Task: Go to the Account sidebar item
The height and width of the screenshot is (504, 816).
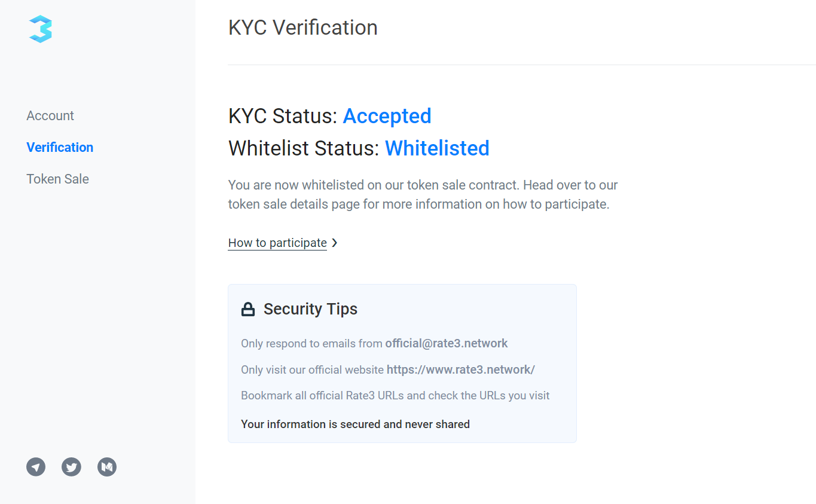Action: [x=50, y=115]
